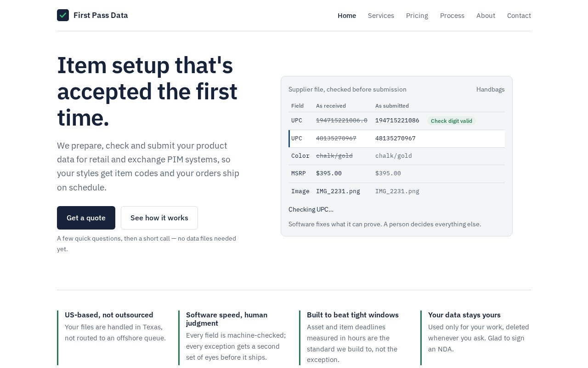Viewport: 588px width, 368px height.
Task: Click the 'US-based, not outsourced' heading
Action: (x=109, y=315)
